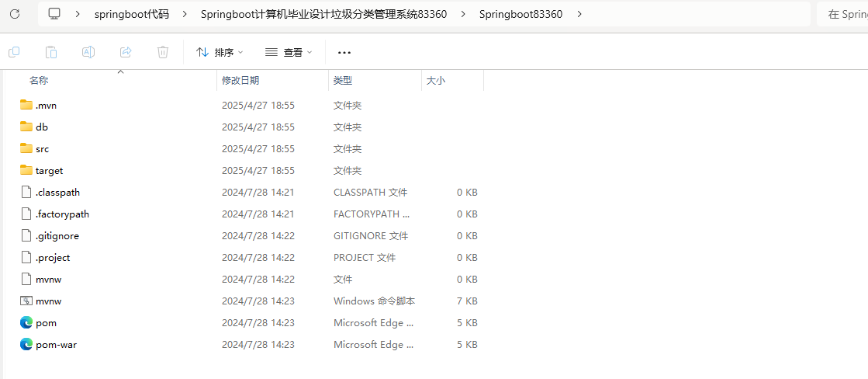Click the .classpath file name
868x379 pixels.
tap(57, 193)
